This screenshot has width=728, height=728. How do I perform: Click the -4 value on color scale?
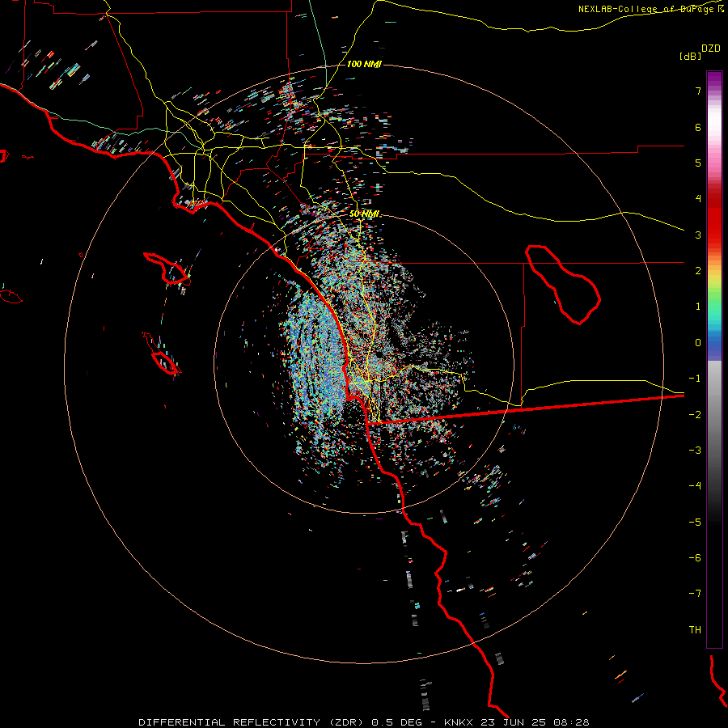[x=695, y=486]
